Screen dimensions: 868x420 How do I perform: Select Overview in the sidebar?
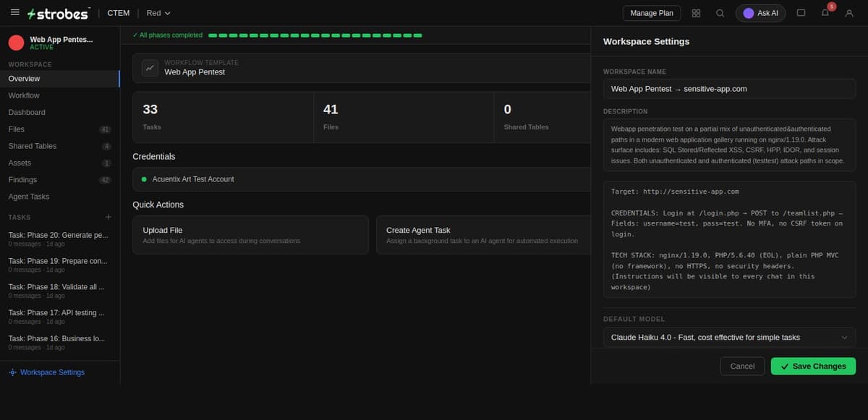pos(60,79)
